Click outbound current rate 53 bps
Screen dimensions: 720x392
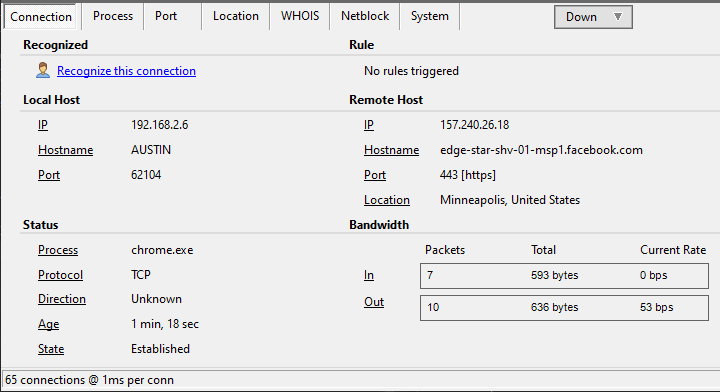tap(657, 307)
